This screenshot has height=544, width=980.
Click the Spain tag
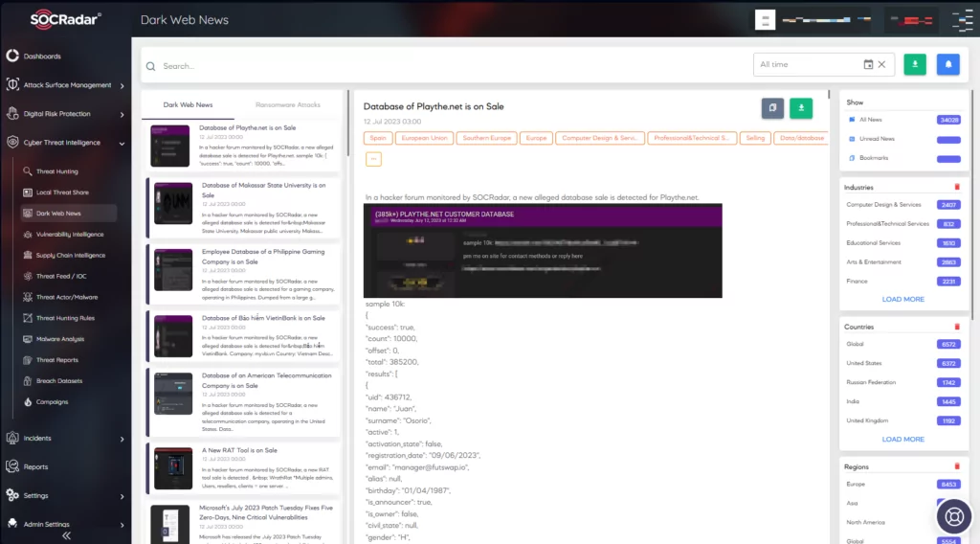point(378,138)
